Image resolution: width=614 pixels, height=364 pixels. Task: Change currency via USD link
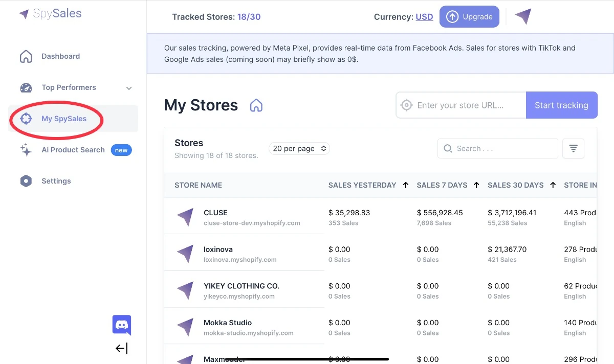tap(424, 17)
